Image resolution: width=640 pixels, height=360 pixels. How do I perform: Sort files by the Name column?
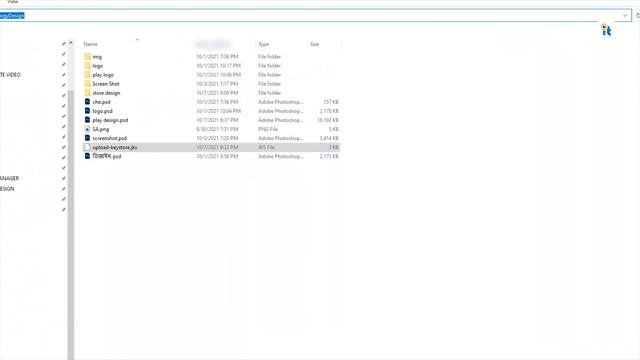pos(91,44)
